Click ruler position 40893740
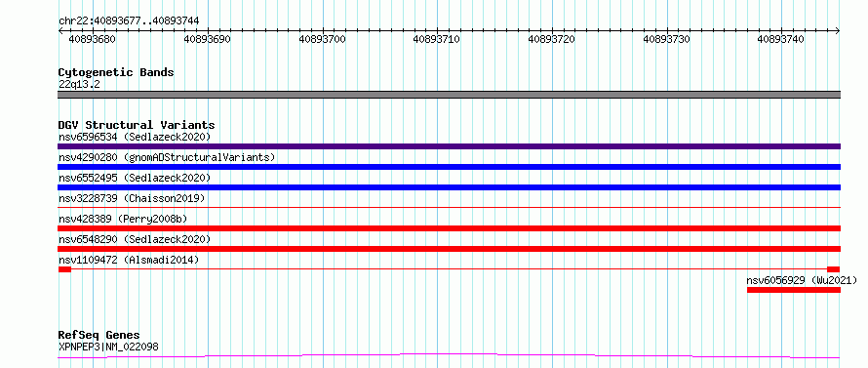 click(780, 39)
